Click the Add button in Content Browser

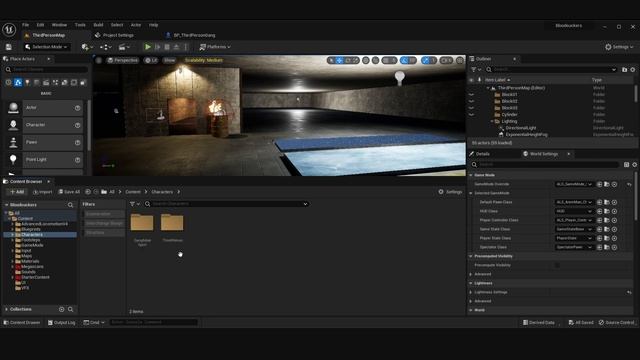(x=17, y=192)
